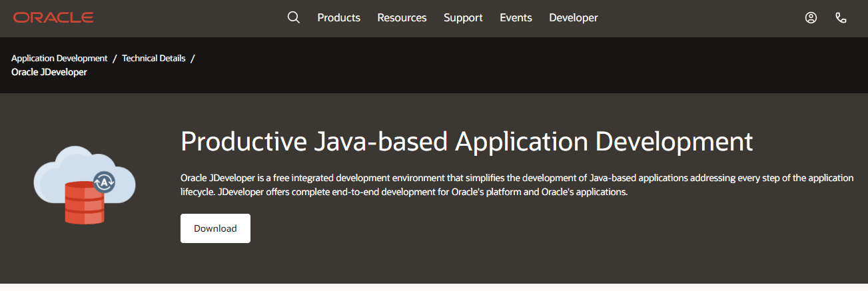Viewport: 868px width, 291px height.
Task: Expand the Resources menu
Action: click(402, 18)
